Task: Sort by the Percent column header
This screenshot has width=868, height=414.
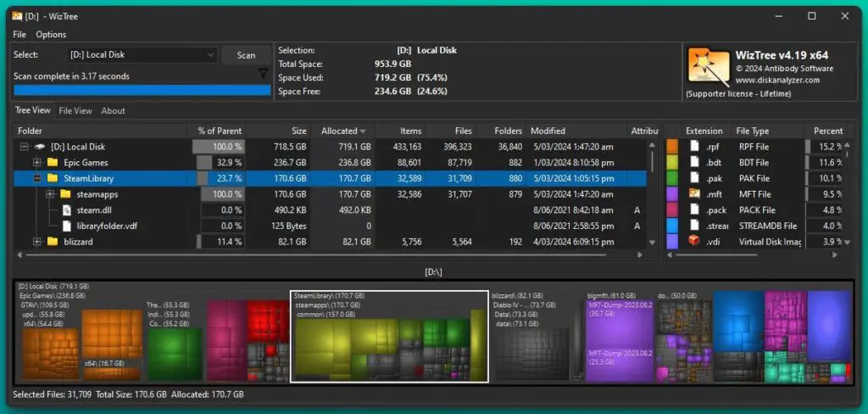Action: pyautogui.click(x=827, y=131)
